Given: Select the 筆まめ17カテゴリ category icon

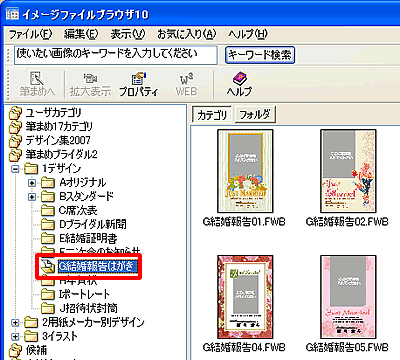Looking at the screenshot, I should (x=15, y=127).
